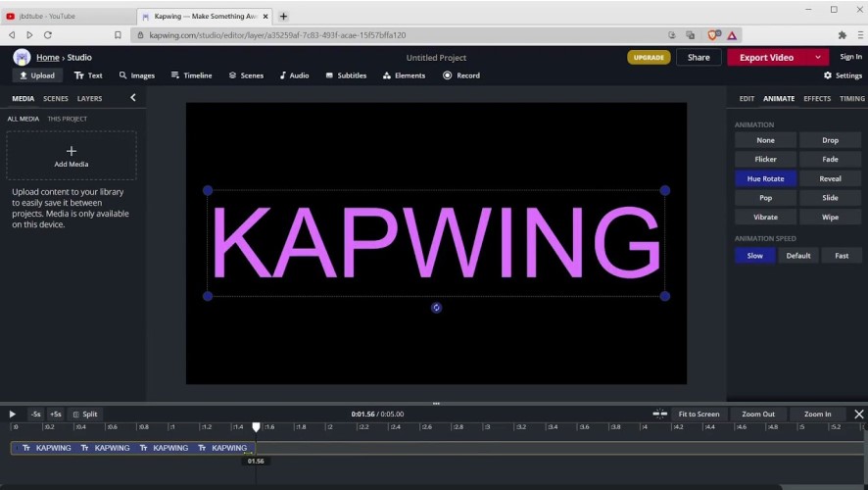This screenshot has width=868, height=490.
Task: Open Brave Shields lion icon
Action: coord(713,35)
